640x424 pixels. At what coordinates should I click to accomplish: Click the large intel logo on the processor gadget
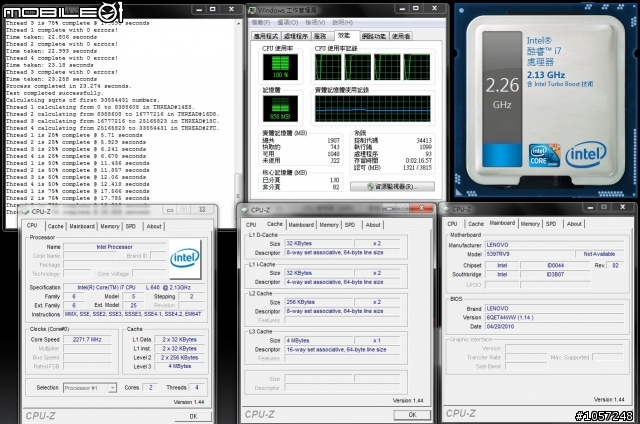[586, 154]
